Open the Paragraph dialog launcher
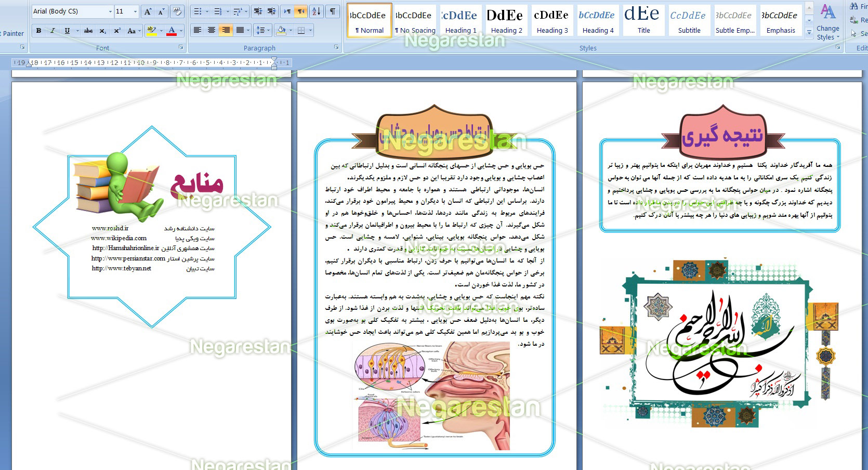Screen dimensions: 868x470 (336, 47)
